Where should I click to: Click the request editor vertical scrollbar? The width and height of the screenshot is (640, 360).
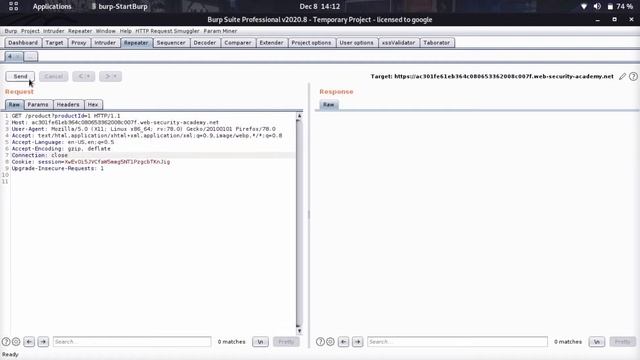299,223
